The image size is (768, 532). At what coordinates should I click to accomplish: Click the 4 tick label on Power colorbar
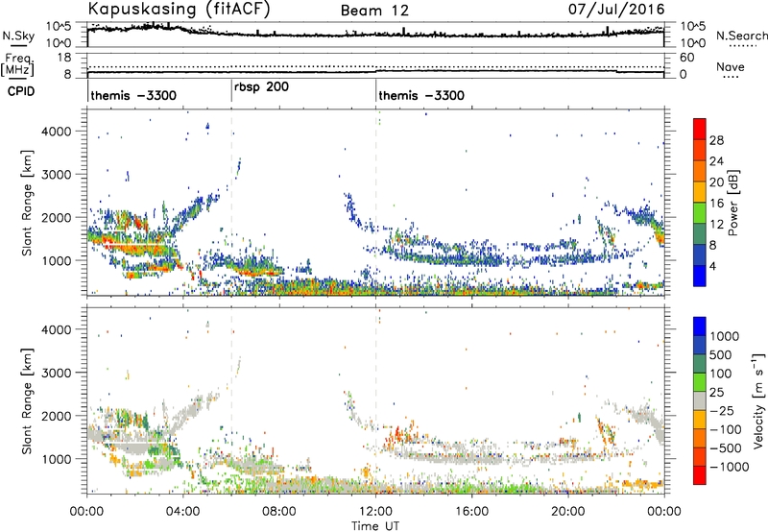click(x=713, y=266)
